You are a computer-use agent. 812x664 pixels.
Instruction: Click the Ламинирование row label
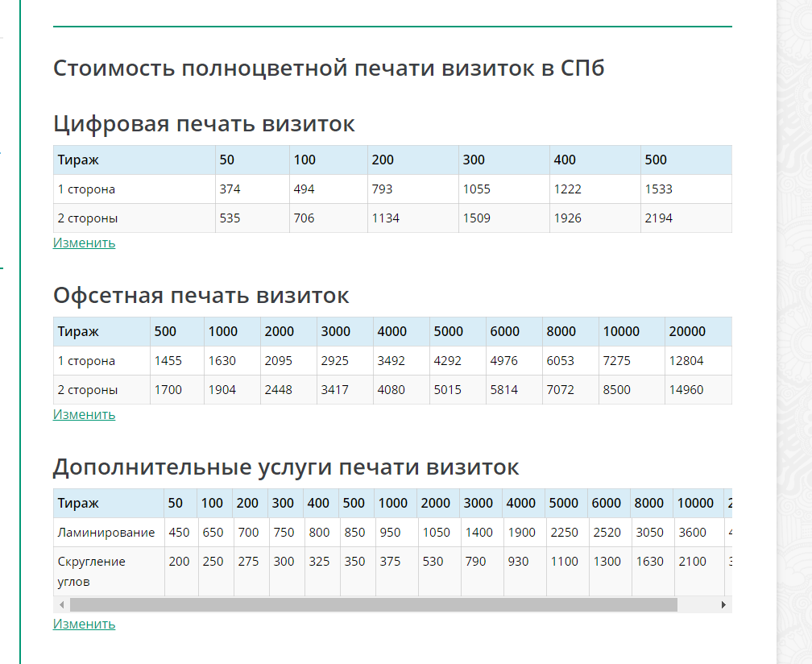(x=106, y=533)
